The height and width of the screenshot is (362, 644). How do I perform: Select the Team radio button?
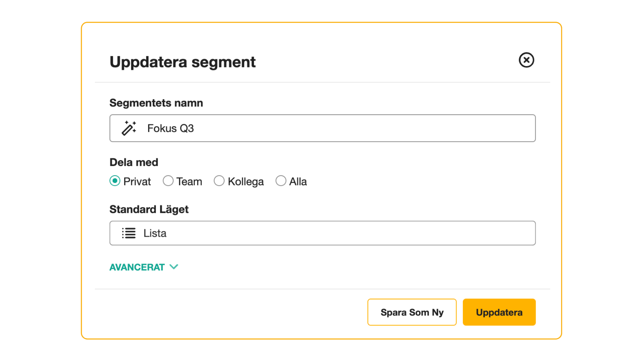pyautogui.click(x=168, y=181)
